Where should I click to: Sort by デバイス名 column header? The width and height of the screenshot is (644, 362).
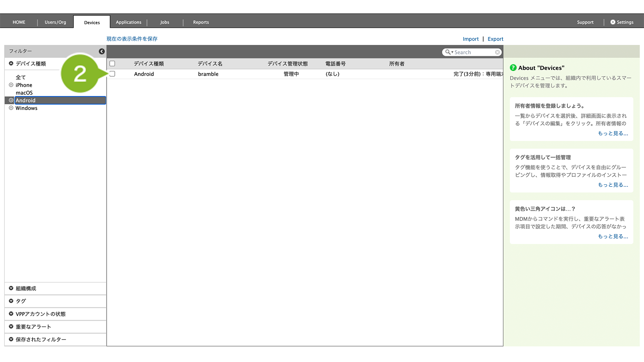pyautogui.click(x=210, y=64)
